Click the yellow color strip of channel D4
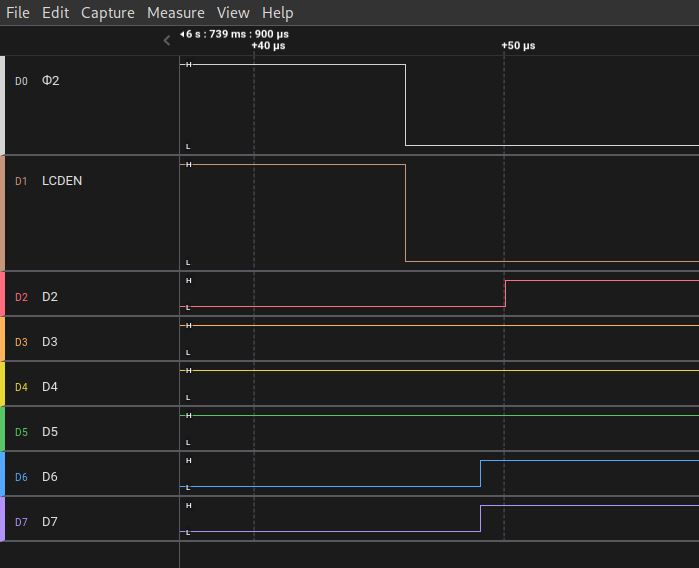The image size is (699, 568). pos(3,384)
